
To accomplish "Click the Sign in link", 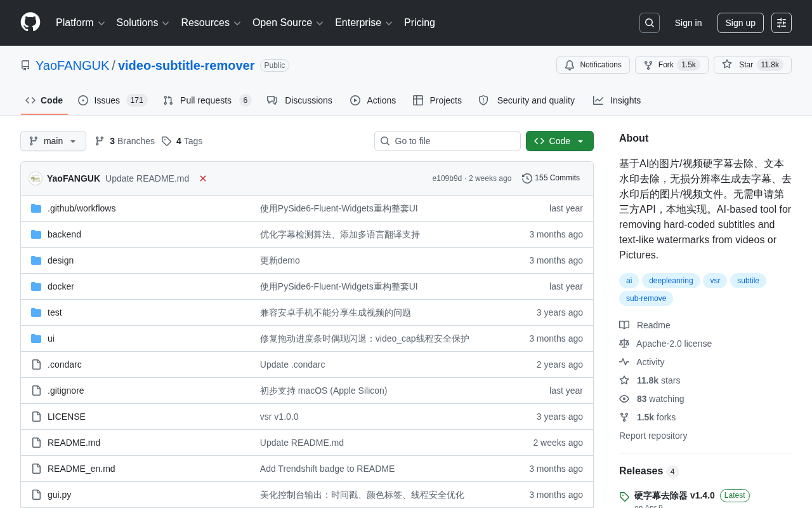I will (688, 23).
